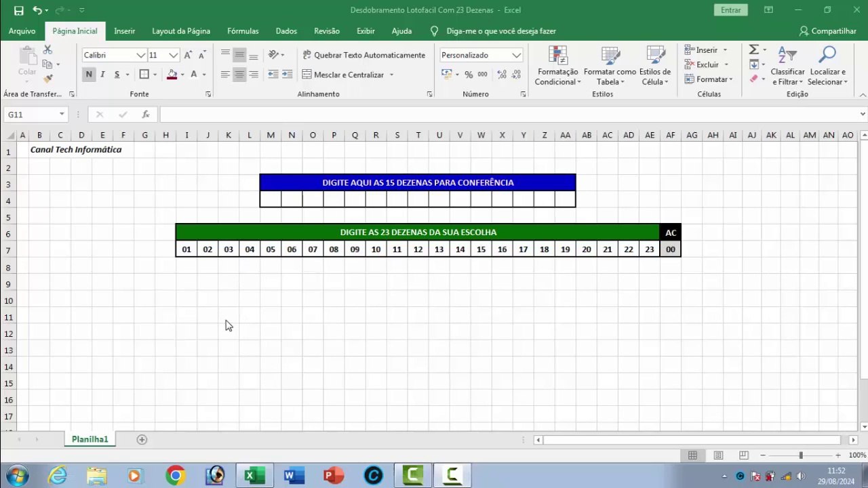This screenshot has height=488, width=868.
Task: Align cell text to the left
Action: pos(225,75)
